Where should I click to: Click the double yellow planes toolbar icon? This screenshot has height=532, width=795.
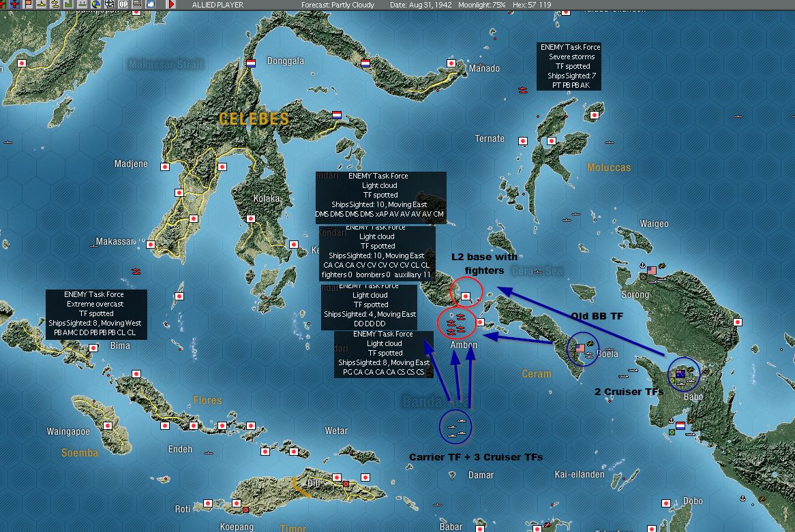(x=55, y=4)
